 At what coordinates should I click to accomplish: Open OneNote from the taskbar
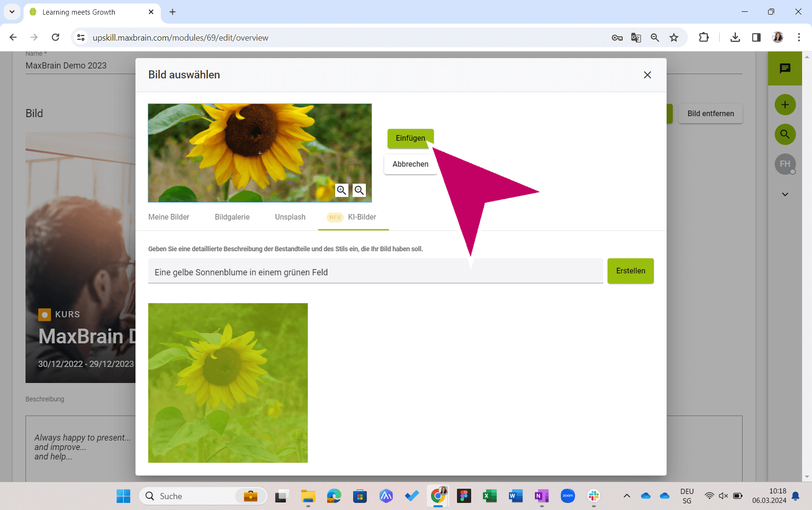[541, 496]
